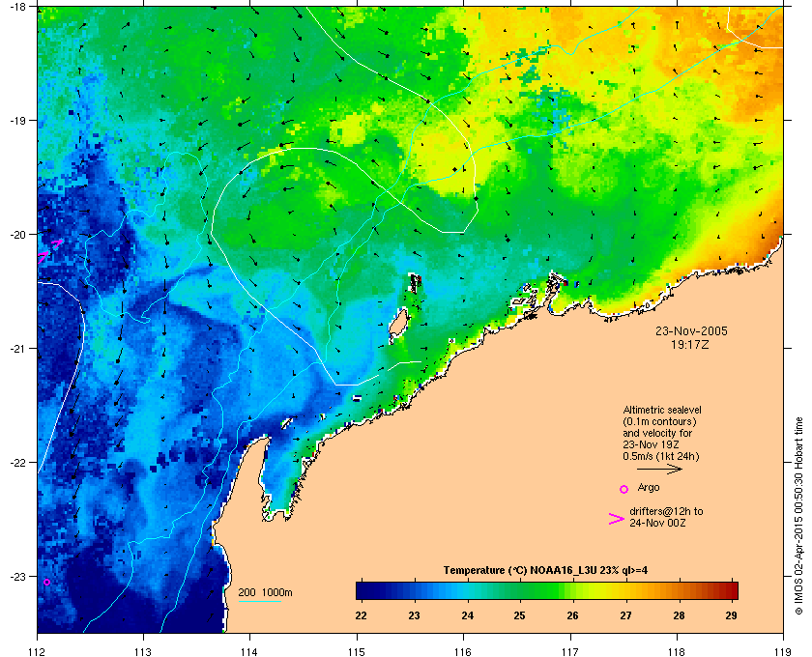Click the '24-Nov 00Z' legend text
This screenshot has height=657, width=812.
[657, 523]
